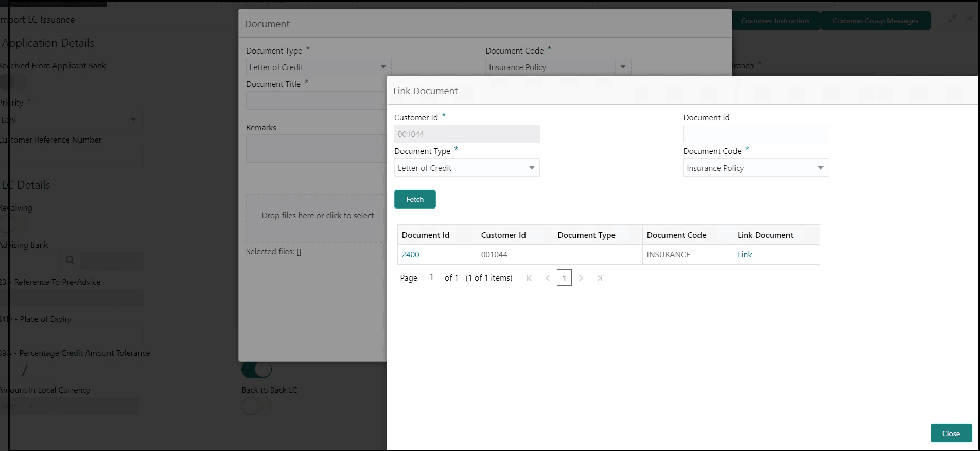Click the Document Id input field

click(x=756, y=134)
